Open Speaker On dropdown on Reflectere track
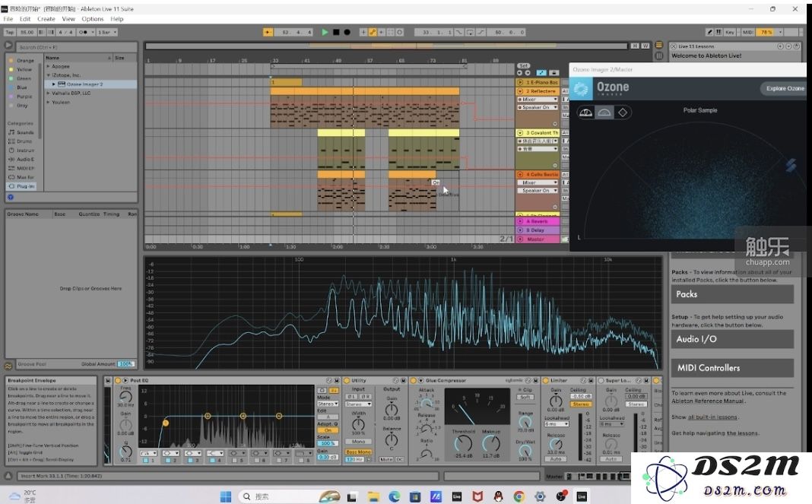The width and height of the screenshot is (812, 504). point(538,107)
